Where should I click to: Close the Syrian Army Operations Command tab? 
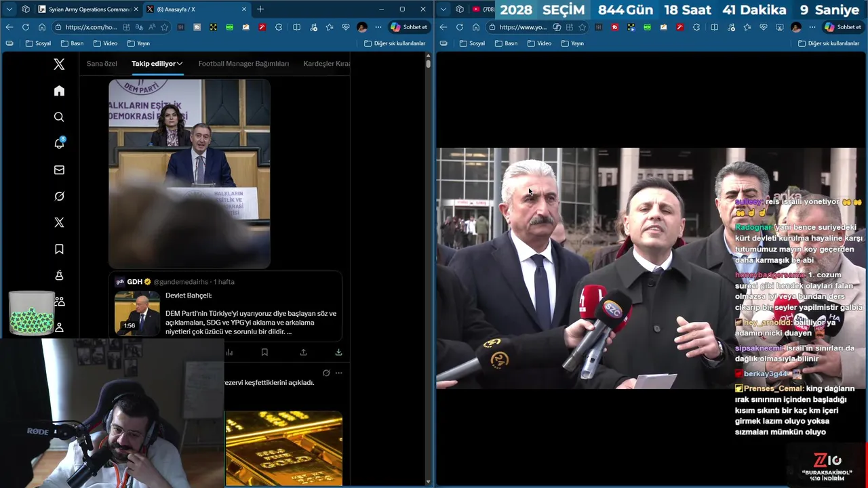point(136,9)
